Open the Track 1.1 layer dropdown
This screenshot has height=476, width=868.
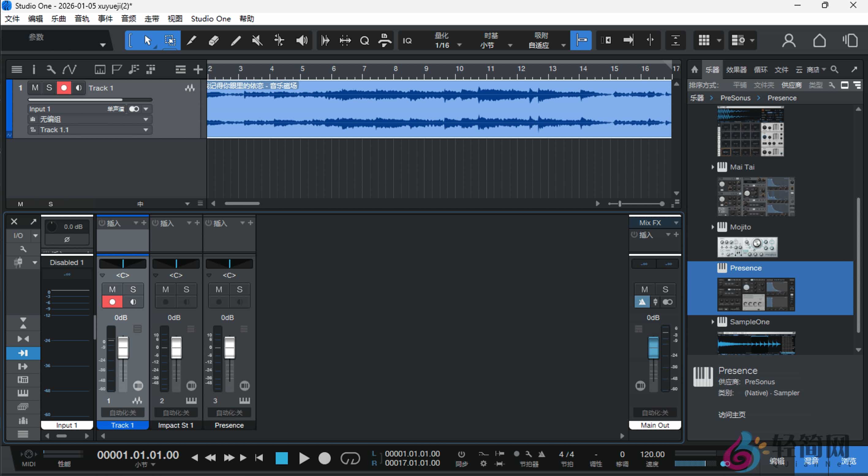(x=145, y=130)
